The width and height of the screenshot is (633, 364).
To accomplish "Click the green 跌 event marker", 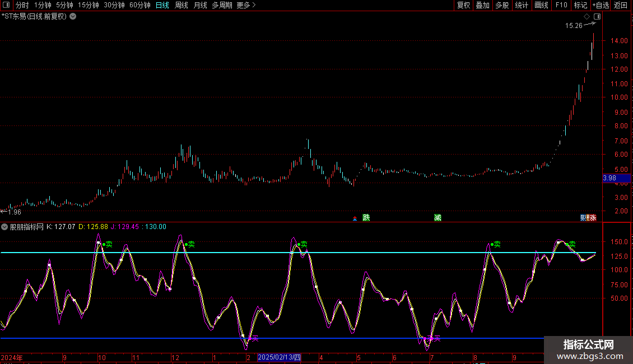I will [x=366, y=217].
